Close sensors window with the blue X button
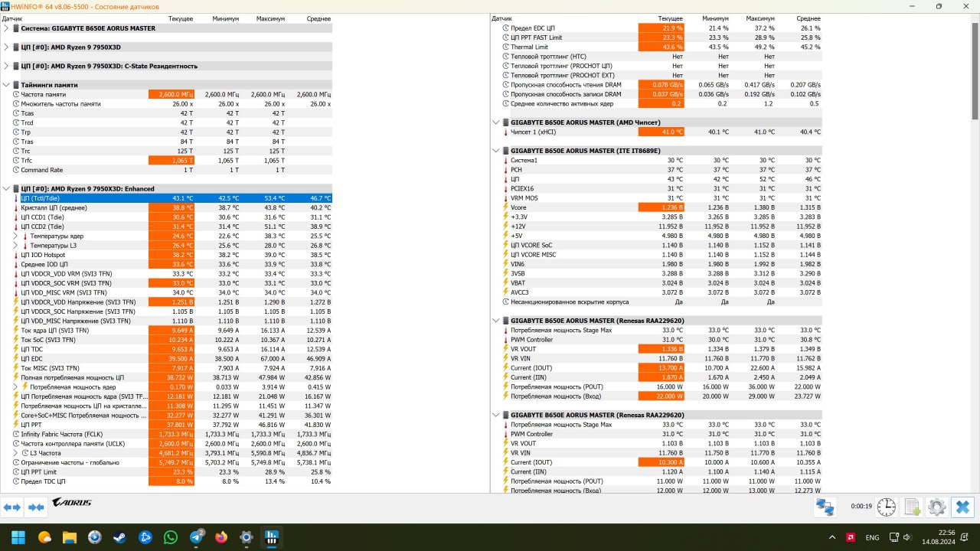This screenshot has height=551, width=980. pos(962,507)
